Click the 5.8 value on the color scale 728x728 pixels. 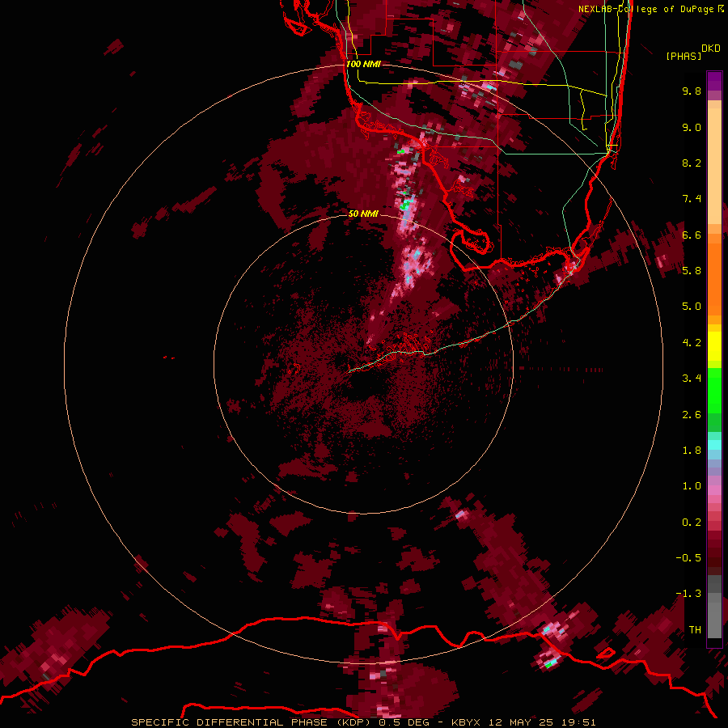pyautogui.click(x=692, y=271)
